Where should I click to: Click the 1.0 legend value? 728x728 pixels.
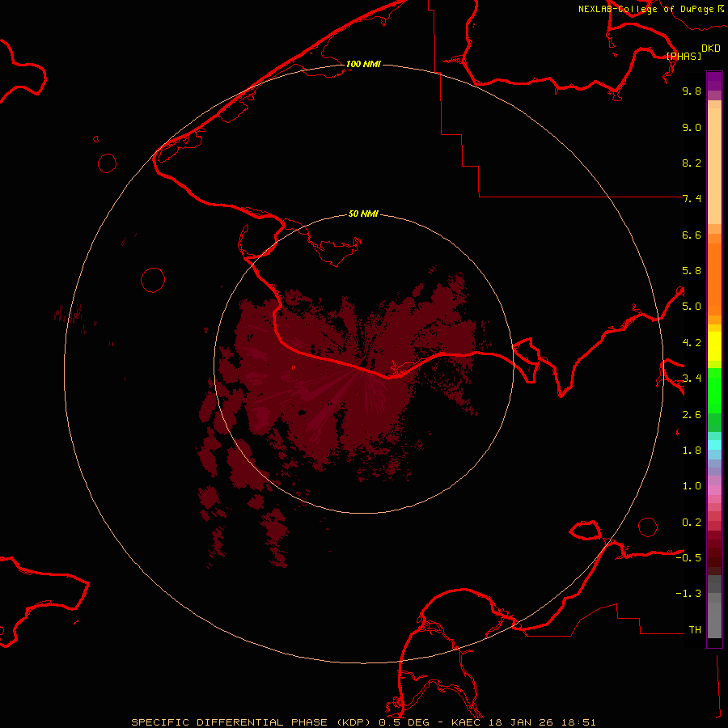pyautogui.click(x=692, y=486)
